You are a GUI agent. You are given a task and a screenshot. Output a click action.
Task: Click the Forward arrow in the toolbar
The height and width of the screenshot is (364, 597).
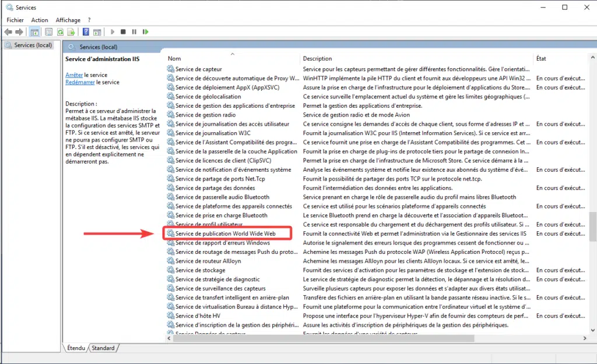pos(19,32)
